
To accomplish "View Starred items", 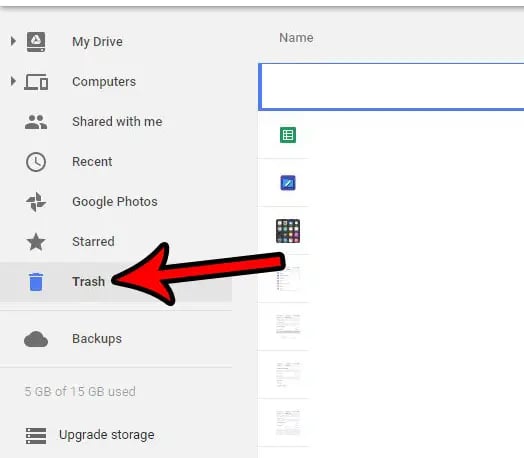I will tap(93, 242).
